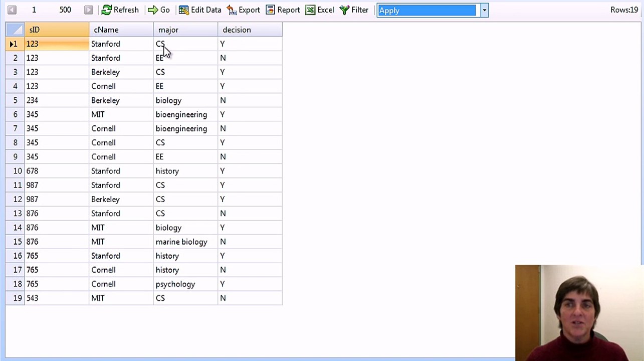Click 'biology' cell in row 14
Image resolution: width=644 pixels, height=361 pixels.
pos(185,228)
